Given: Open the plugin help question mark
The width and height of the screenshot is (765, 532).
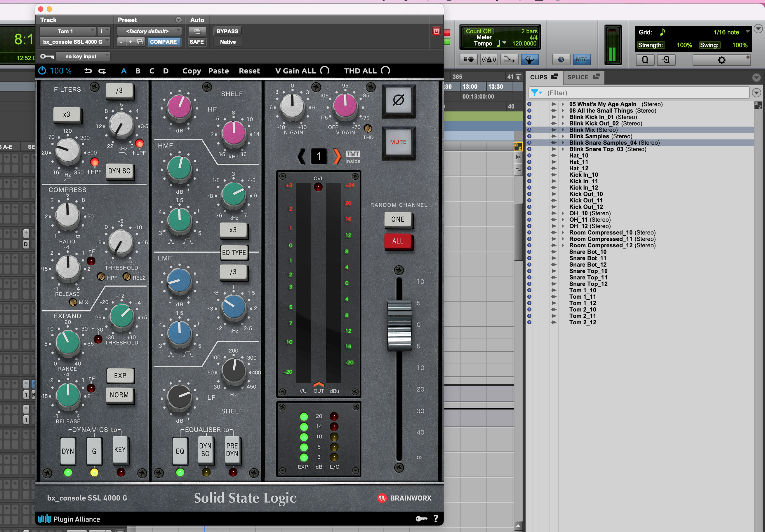Looking at the screenshot, I should coord(436,518).
